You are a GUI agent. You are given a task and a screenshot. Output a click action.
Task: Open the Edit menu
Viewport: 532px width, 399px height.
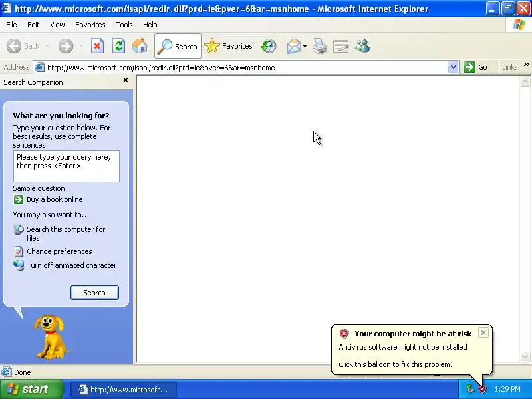click(33, 25)
